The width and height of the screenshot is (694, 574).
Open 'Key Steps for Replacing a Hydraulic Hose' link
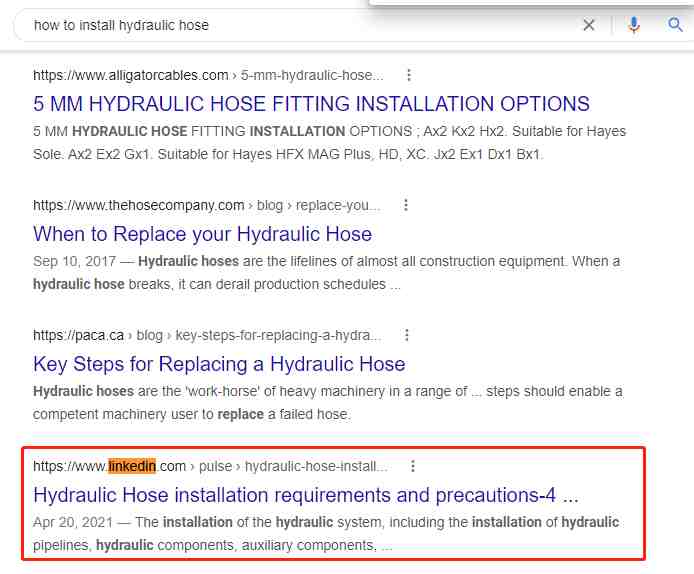pos(219,364)
